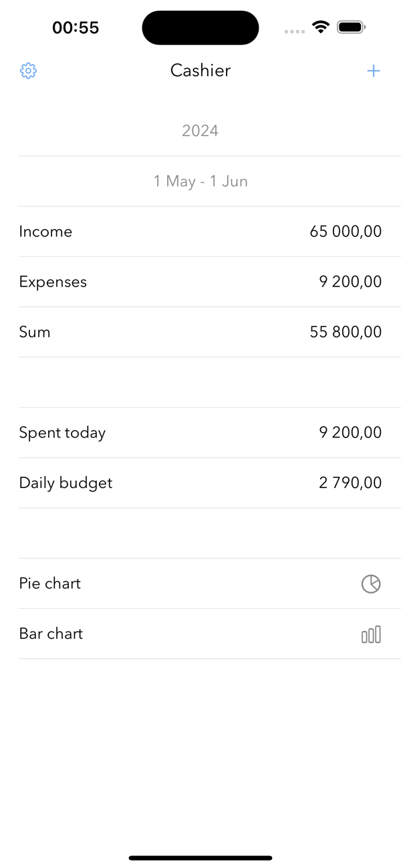Image resolution: width=401 pixels, height=868 pixels.
Task: Tap the plus icon to add entry
Action: 374,71
